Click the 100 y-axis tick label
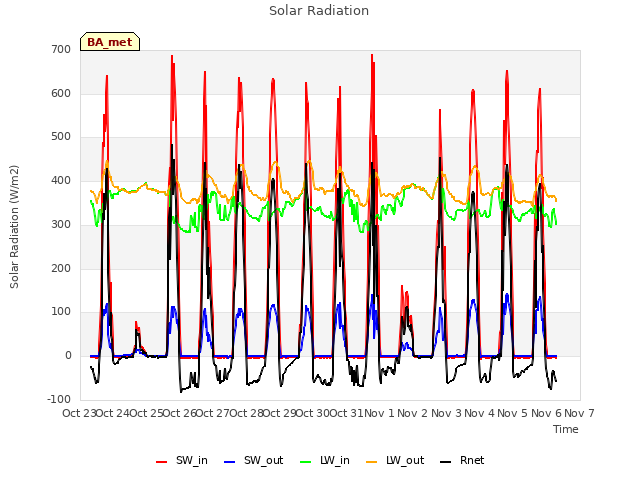 (x=61, y=312)
